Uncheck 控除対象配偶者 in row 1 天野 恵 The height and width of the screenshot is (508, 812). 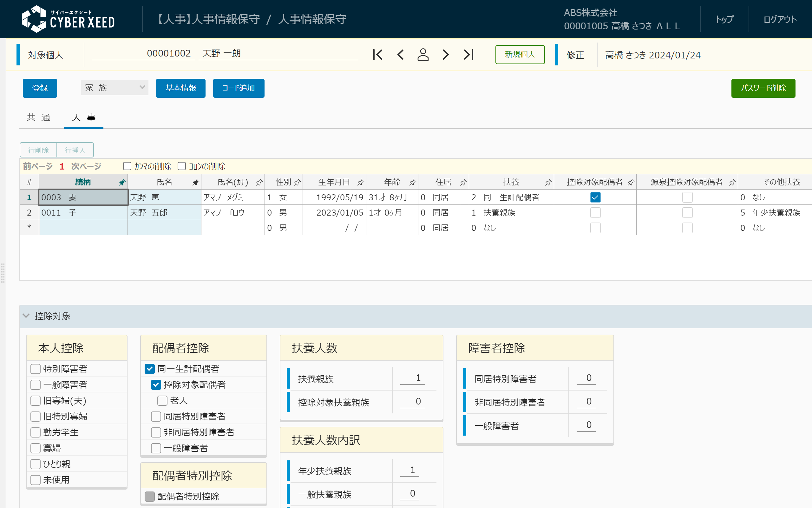click(x=595, y=197)
